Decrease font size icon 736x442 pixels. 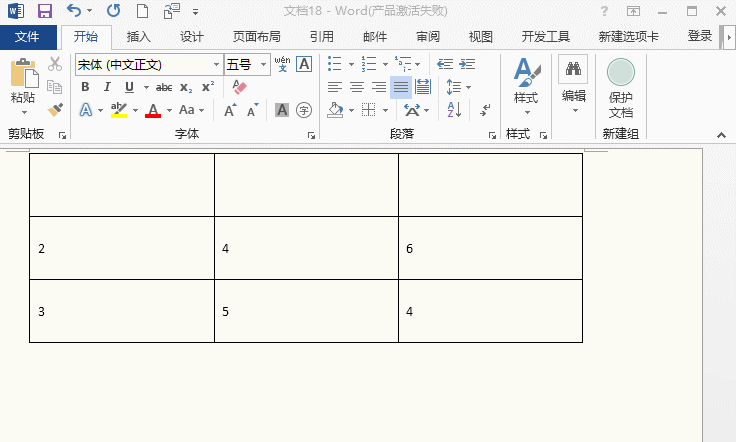click(253, 110)
